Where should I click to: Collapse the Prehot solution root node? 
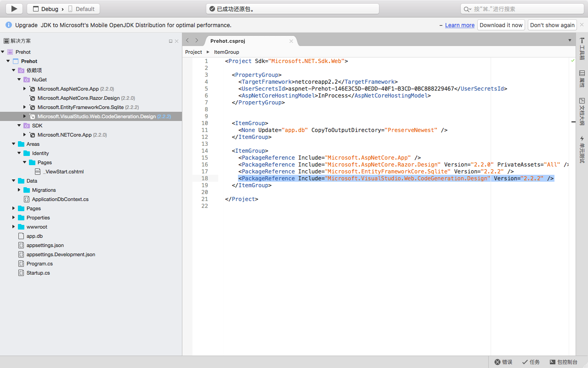[x=3, y=52]
